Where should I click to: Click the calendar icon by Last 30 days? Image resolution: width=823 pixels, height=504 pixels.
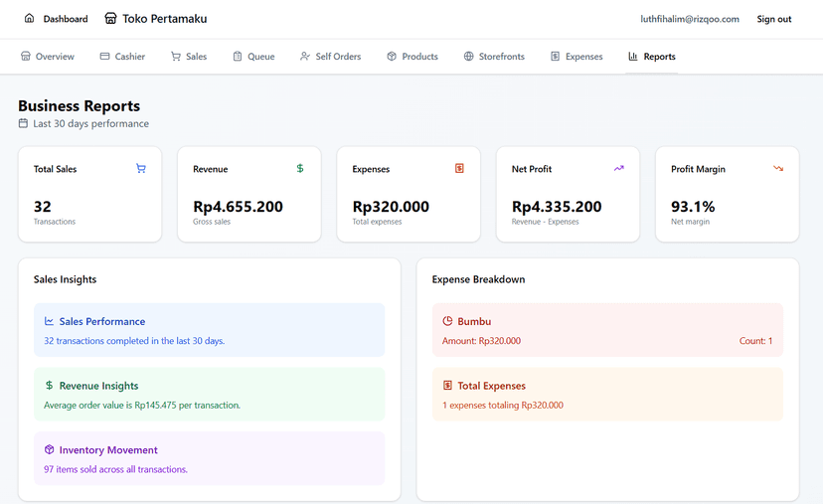[23, 123]
